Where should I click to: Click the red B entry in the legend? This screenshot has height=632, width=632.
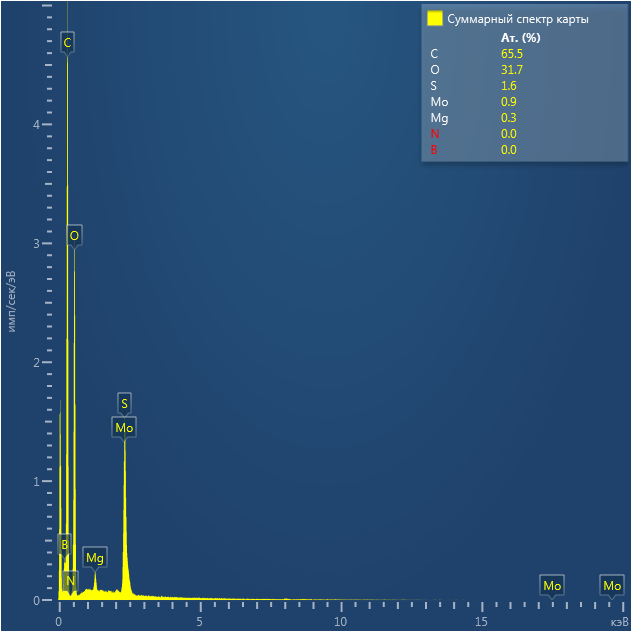pos(434,150)
